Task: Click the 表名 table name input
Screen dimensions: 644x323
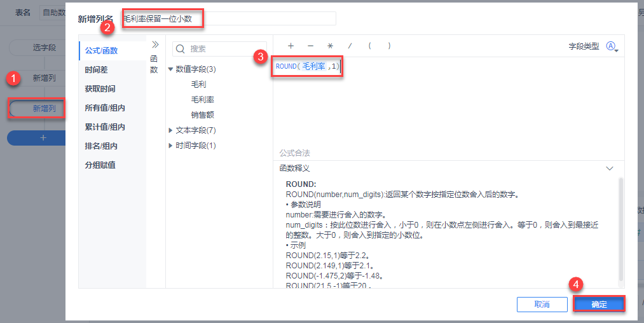Action: [53, 13]
